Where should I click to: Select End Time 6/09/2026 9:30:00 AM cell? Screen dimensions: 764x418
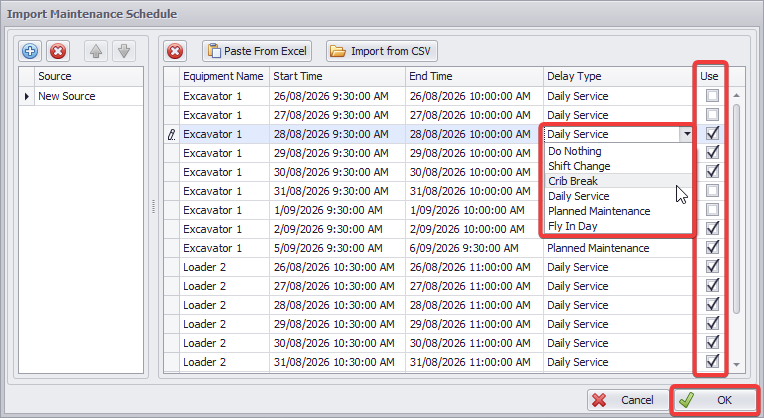click(x=474, y=248)
